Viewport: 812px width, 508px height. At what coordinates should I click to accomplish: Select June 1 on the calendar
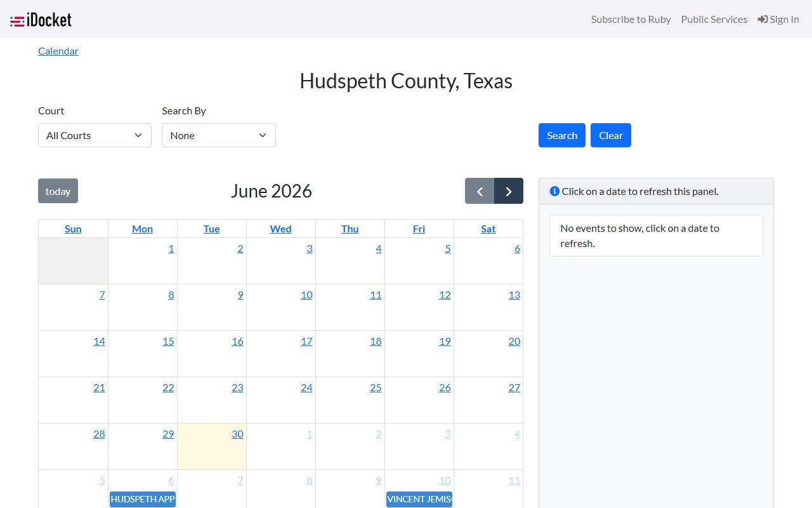(171, 248)
